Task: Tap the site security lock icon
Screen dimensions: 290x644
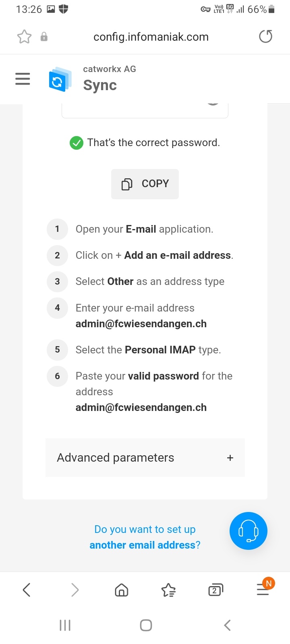Action: [x=44, y=37]
